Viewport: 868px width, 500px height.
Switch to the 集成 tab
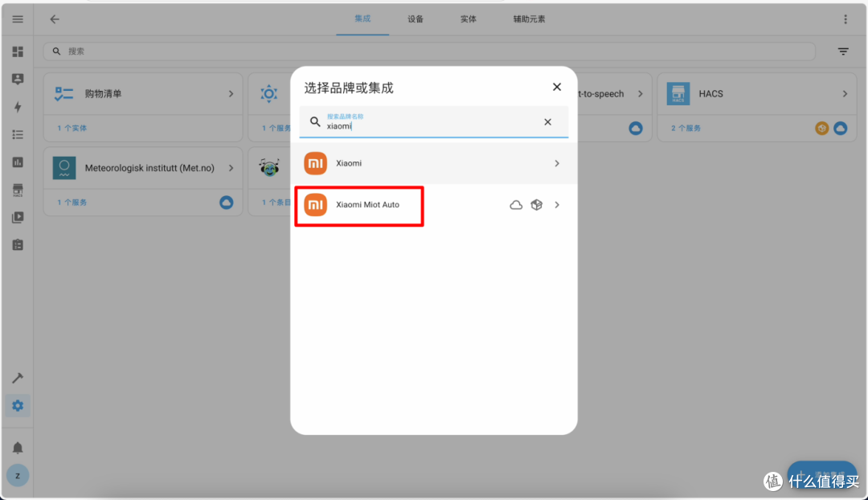click(362, 18)
